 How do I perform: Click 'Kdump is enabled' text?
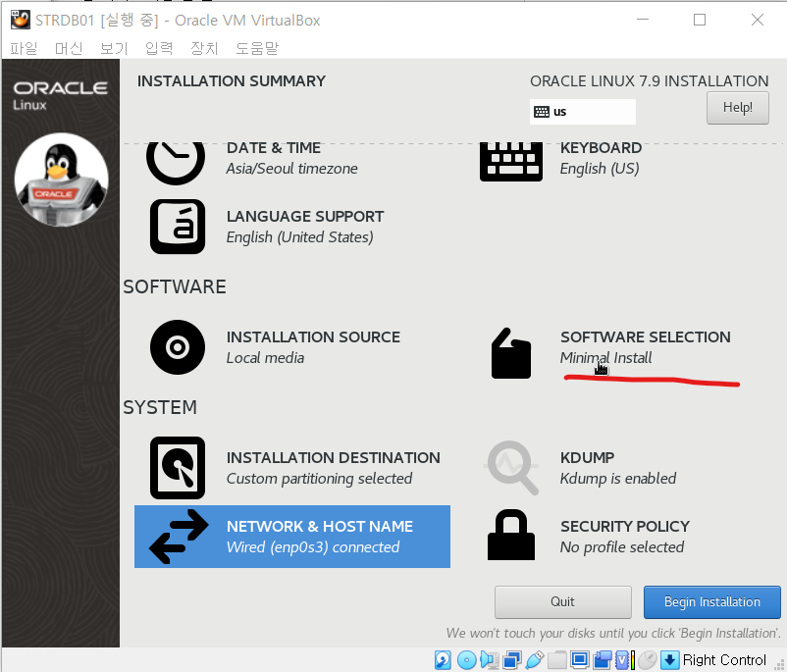point(618,479)
